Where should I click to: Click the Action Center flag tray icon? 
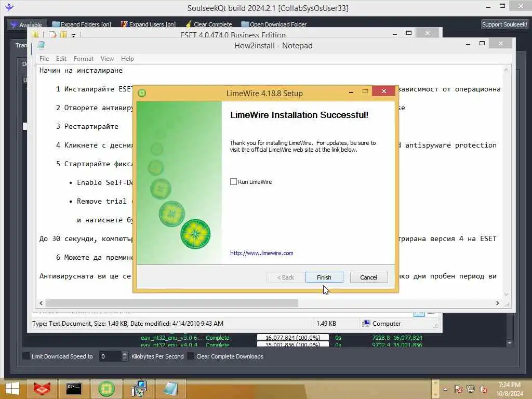[x=458, y=389]
